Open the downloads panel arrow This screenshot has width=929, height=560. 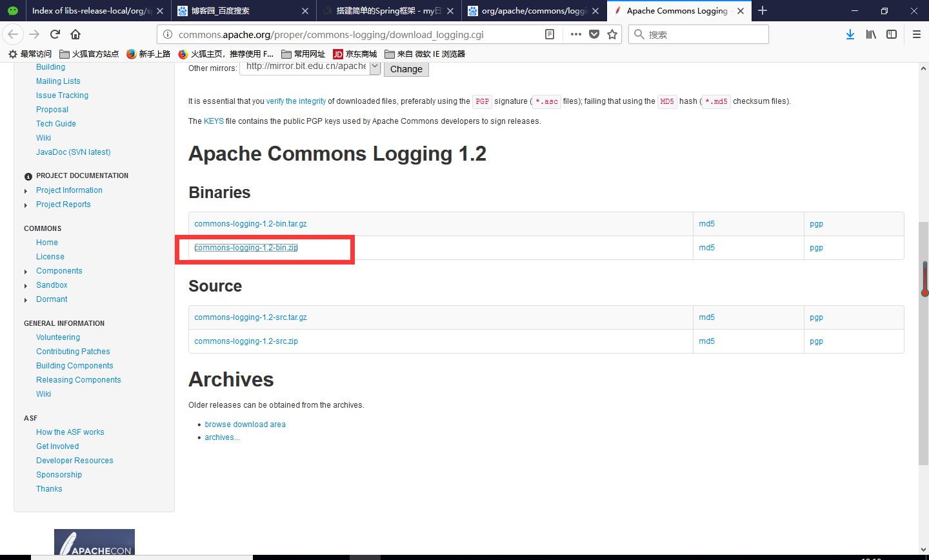pyautogui.click(x=850, y=34)
